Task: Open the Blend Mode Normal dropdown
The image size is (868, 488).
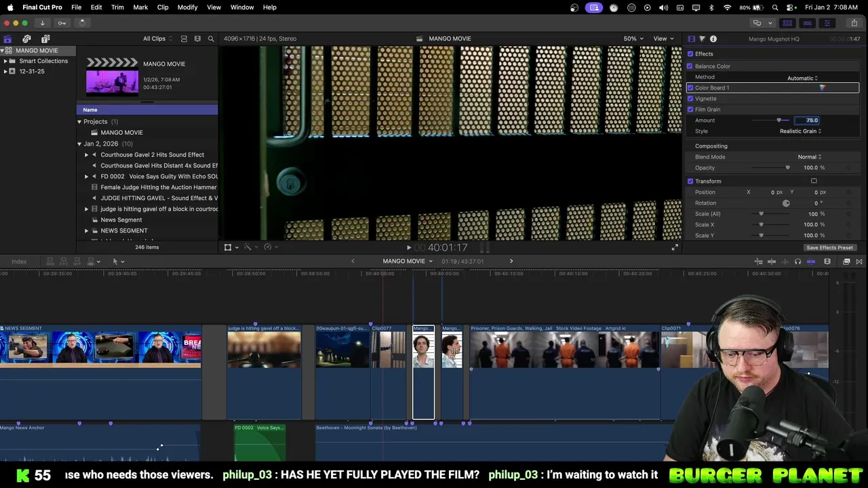Action: coord(808,157)
